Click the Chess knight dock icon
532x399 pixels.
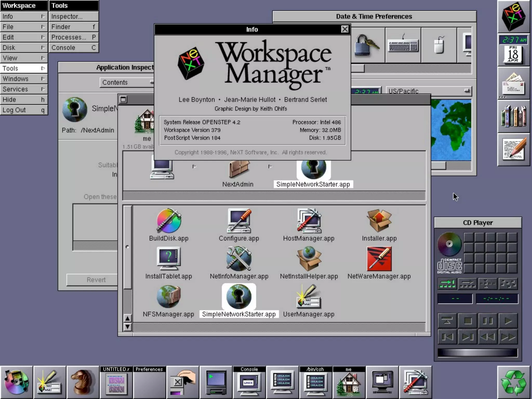(x=83, y=382)
